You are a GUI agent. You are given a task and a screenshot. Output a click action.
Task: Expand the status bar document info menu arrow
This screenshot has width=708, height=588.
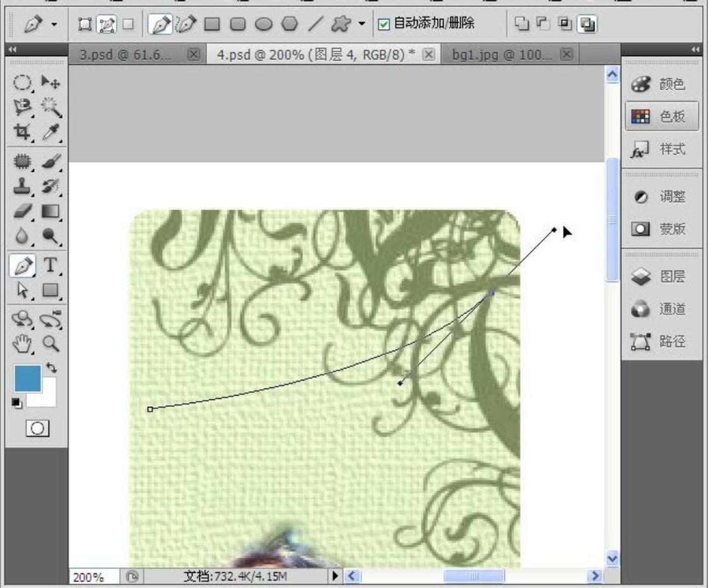point(335,575)
